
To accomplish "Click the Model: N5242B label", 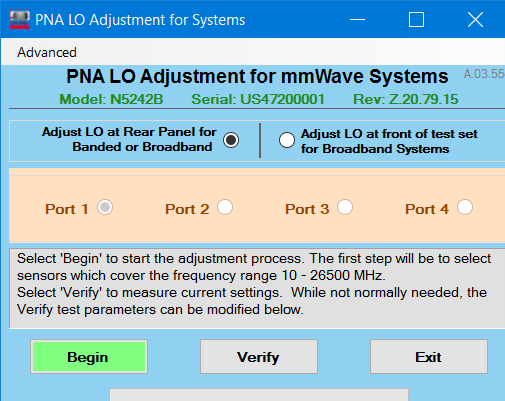I will (111, 99).
